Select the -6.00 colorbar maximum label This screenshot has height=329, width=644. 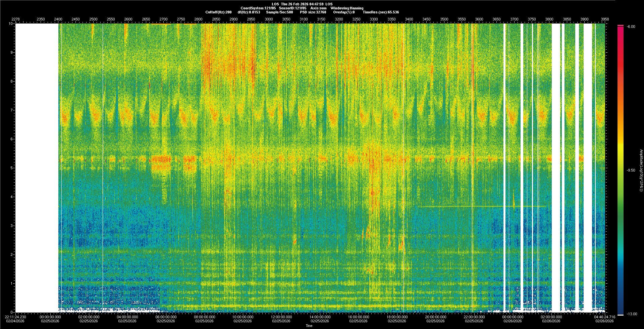click(x=631, y=27)
